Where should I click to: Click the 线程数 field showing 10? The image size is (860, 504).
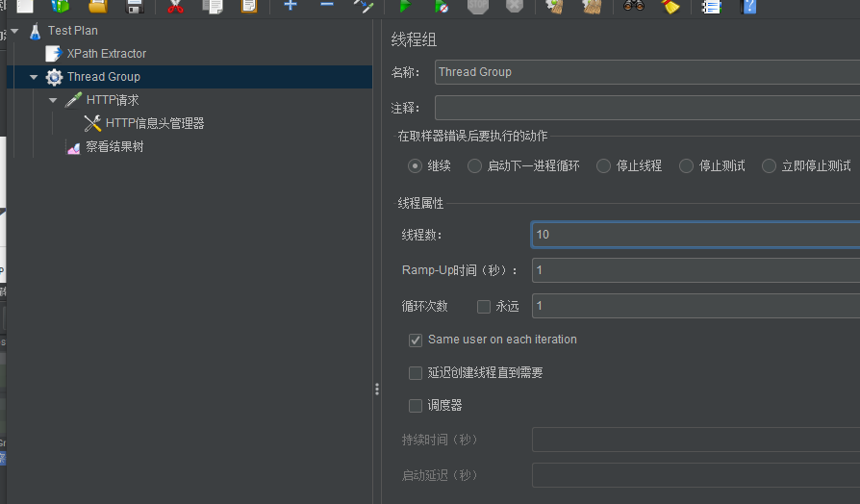(x=696, y=235)
